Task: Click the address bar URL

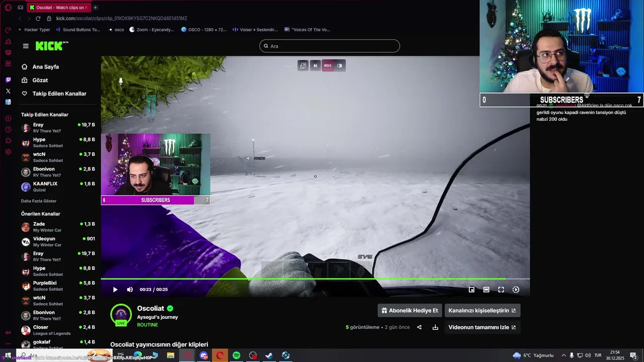Action: coord(122,19)
